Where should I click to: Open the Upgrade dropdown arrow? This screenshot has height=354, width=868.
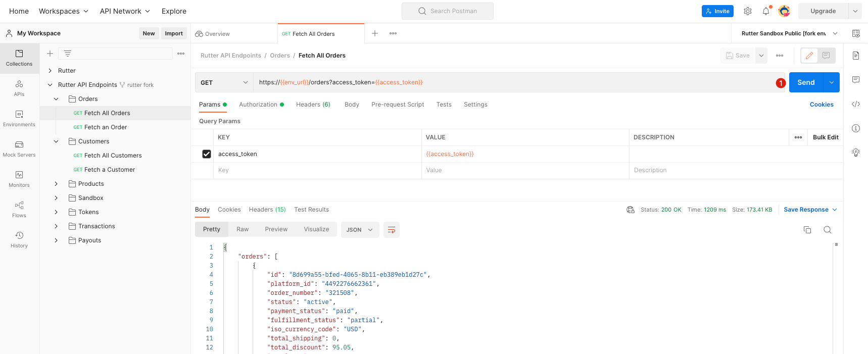pyautogui.click(x=855, y=11)
